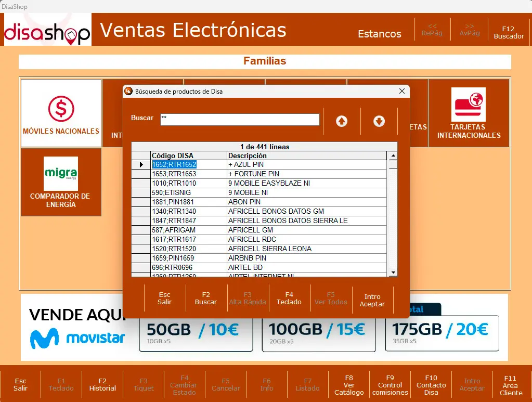The height and width of the screenshot is (402, 532).
Task: Click the Código DISA column header
Action: coord(189,155)
